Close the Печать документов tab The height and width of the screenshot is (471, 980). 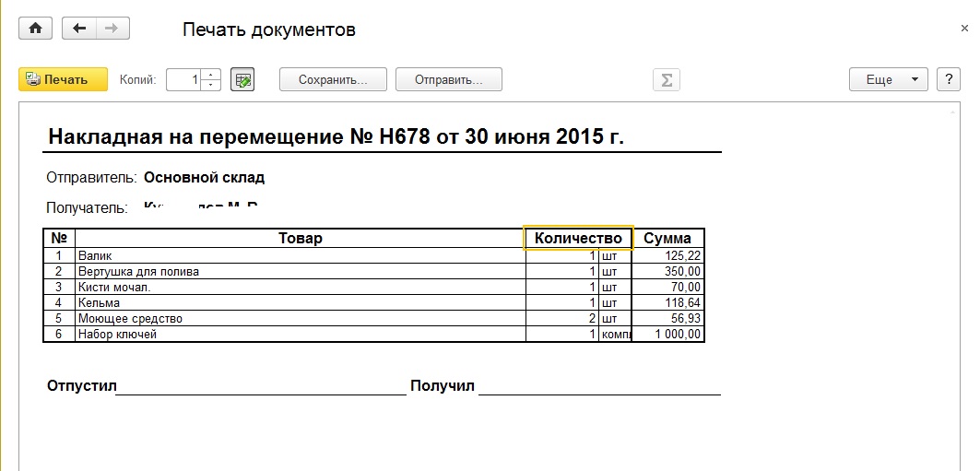pyautogui.click(x=964, y=29)
